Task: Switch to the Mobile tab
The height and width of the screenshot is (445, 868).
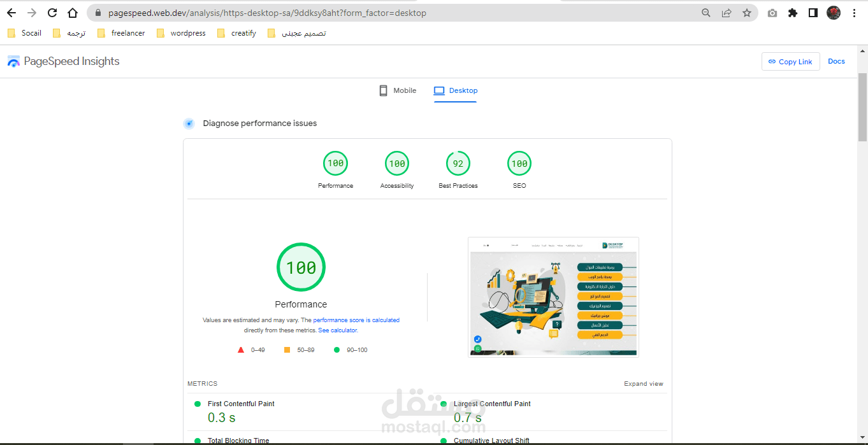Action: [398, 90]
